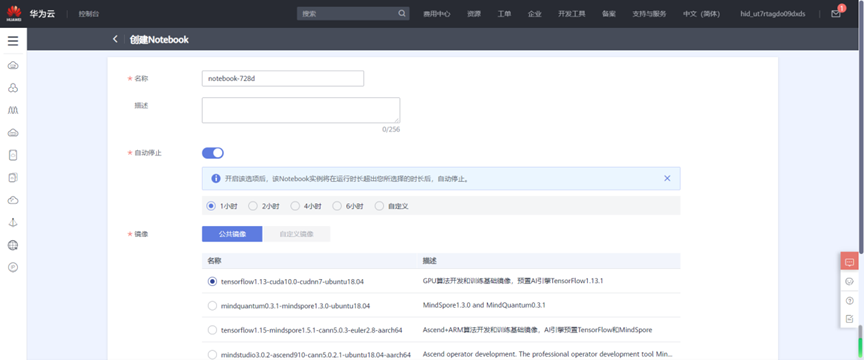Click the 描述 column header in image table

click(430, 260)
